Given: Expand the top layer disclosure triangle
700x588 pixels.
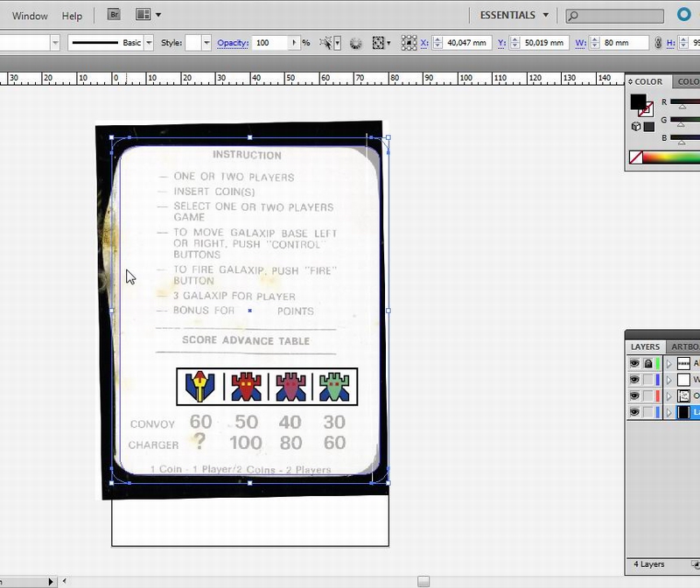Looking at the screenshot, I should click(668, 364).
